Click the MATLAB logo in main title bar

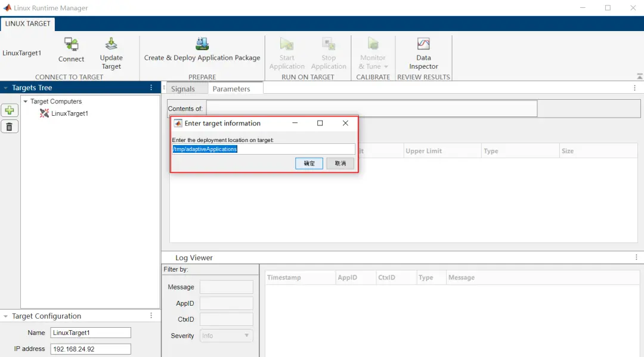pyautogui.click(x=7, y=8)
